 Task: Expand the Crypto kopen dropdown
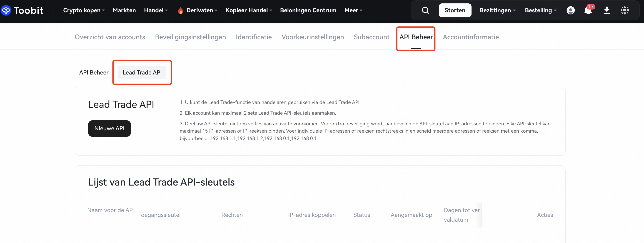pyautogui.click(x=84, y=10)
